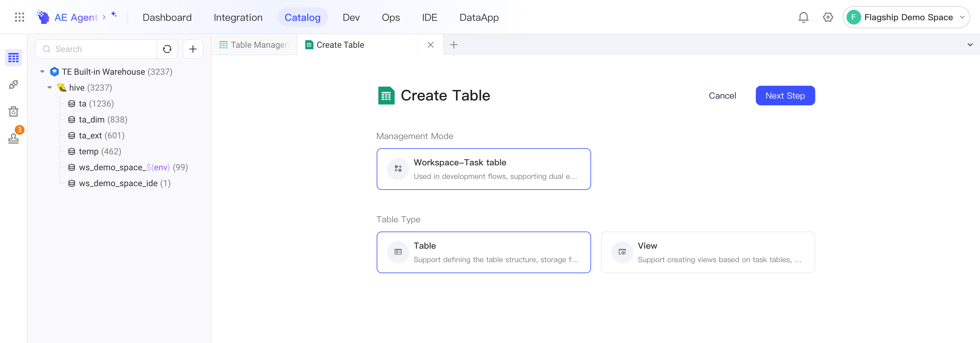This screenshot has width=980, height=343.
Task: Click the Cancel button
Action: click(722, 96)
